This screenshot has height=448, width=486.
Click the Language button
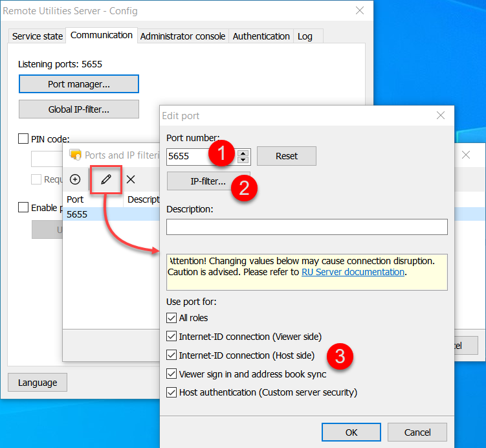pyautogui.click(x=38, y=382)
